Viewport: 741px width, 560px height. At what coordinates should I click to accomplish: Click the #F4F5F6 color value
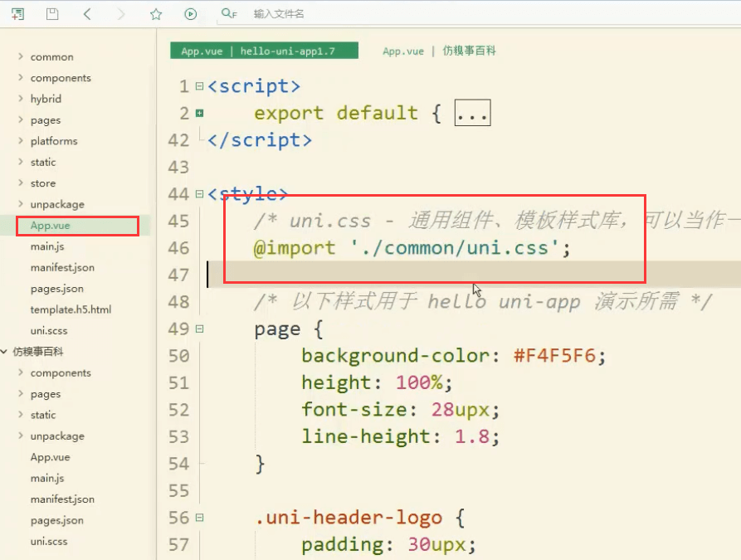pyautogui.click(x=555, y=355)
